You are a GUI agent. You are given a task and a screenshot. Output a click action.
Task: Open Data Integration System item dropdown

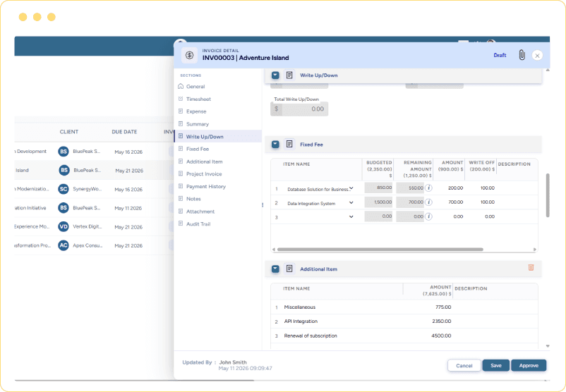click(351, 202)
